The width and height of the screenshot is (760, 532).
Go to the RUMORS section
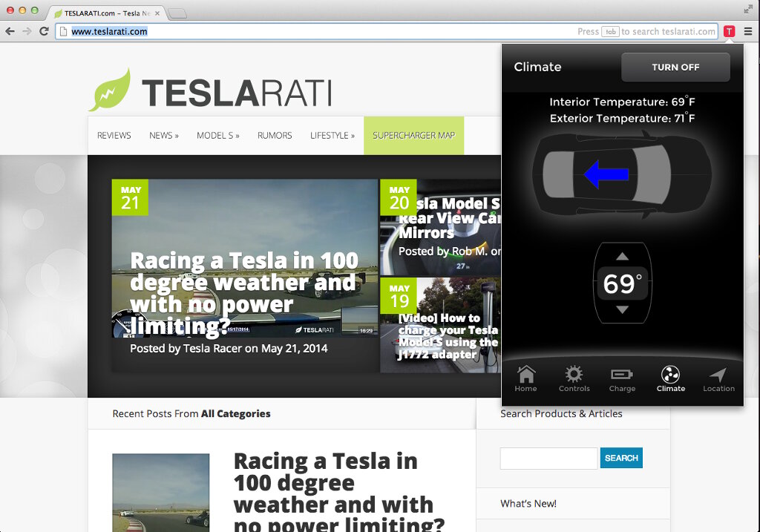(275, 136)
